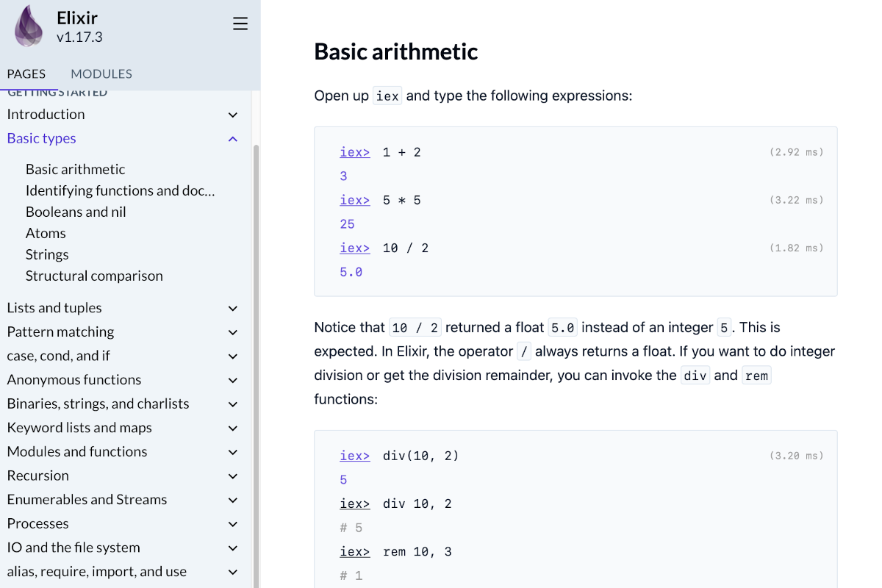Click the (3.22 ms) timing label
The width and height of the screenshot is (882, 588).
coord(797,200)
